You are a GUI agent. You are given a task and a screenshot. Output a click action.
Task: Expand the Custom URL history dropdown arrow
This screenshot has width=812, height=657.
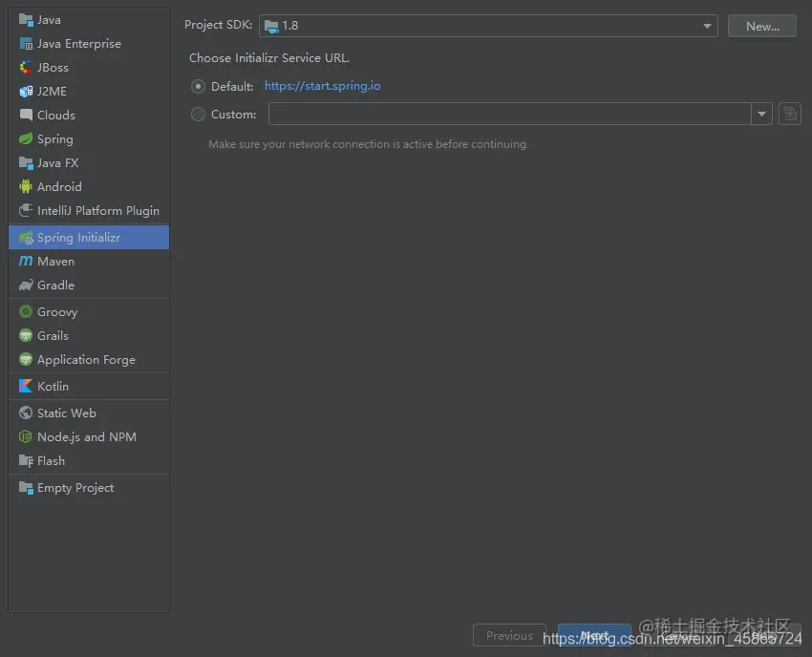point(761,114)
